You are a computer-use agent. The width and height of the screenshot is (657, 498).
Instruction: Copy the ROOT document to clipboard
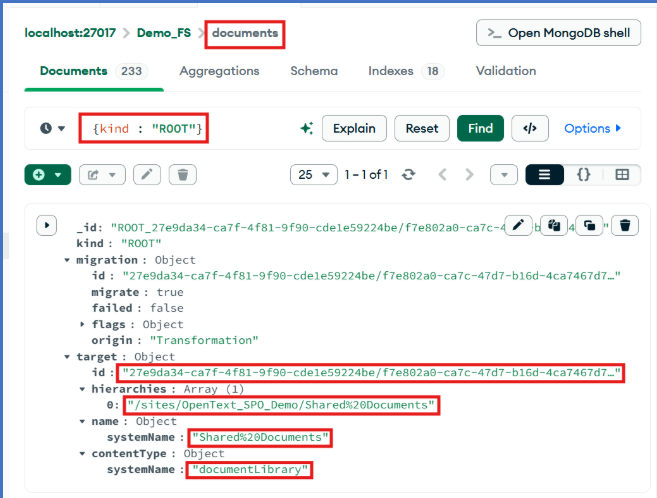click(x=554, y=225)
